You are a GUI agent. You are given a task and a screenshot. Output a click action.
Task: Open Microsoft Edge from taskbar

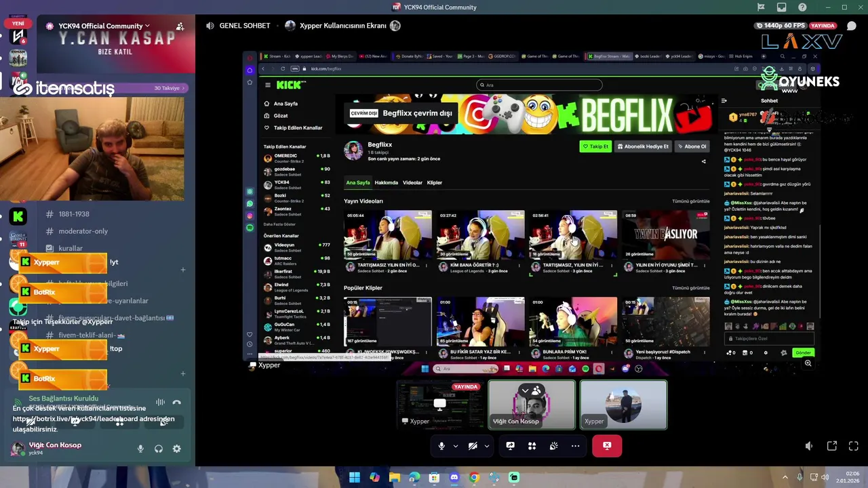coord(414,478)
